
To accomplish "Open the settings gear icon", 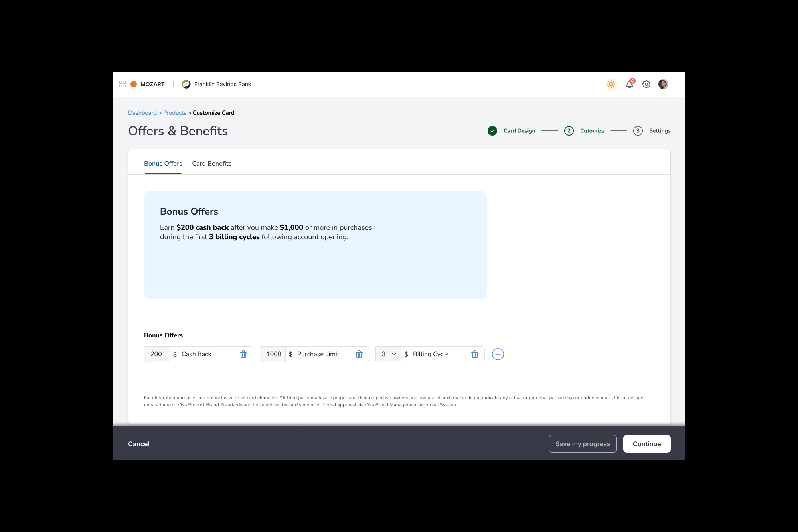I will coord(646,84).
